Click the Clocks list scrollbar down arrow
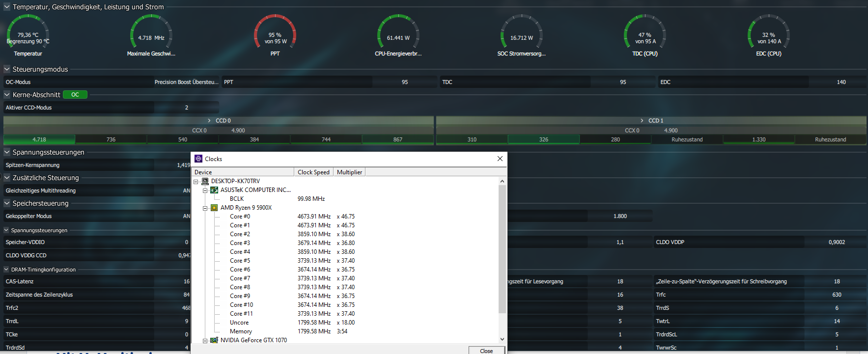 click(x=502, y=339)
